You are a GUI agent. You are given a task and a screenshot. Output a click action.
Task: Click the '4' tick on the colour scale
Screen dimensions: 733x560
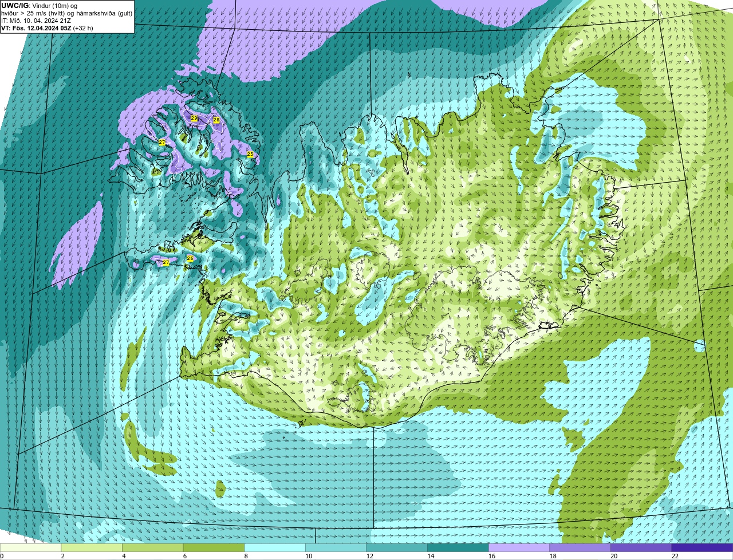point(124,556)
